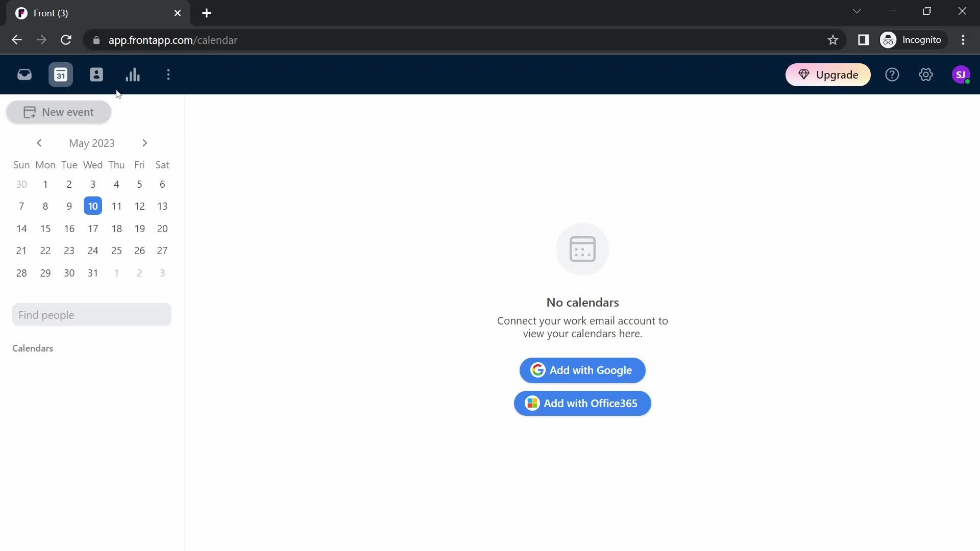Click the New event menu item
This screenshot has width=980, height=551.
click(x=59, y=112)
